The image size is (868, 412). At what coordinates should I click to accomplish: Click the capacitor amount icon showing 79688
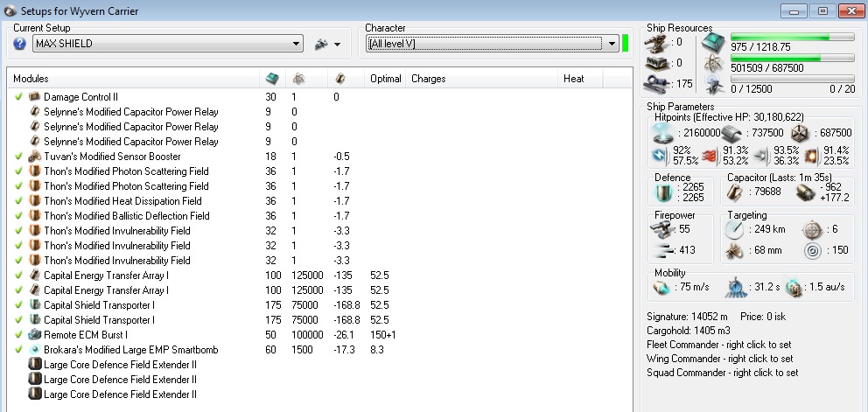tap(736, 192)
